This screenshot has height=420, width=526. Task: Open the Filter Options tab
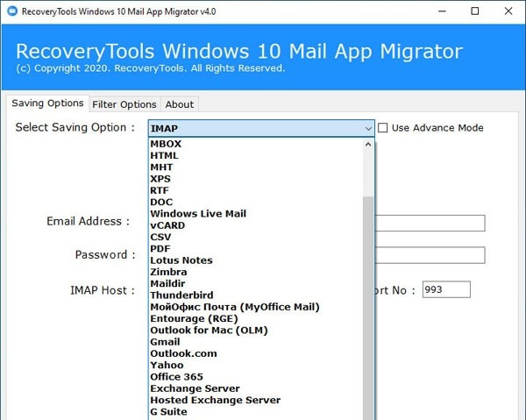tap(124, 104)
